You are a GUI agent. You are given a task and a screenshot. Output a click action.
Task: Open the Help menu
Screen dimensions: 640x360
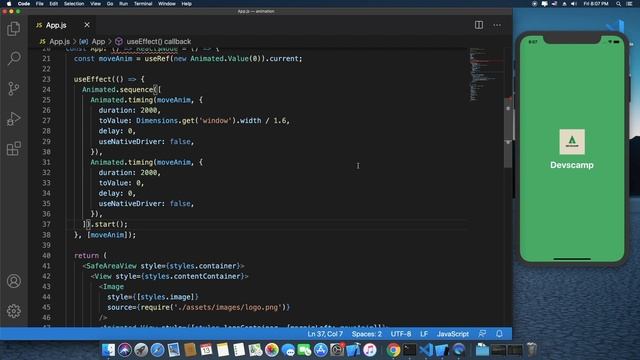[187, 4]
